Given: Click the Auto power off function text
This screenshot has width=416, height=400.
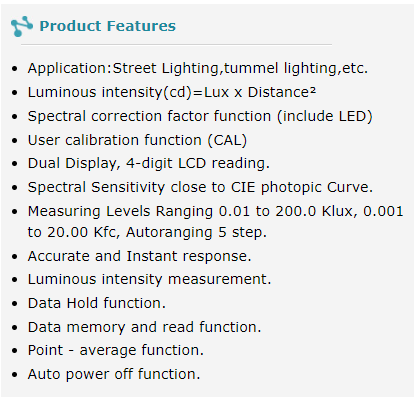Looking at the screenshot, I should pyautogui.click(x=114, y=374).
